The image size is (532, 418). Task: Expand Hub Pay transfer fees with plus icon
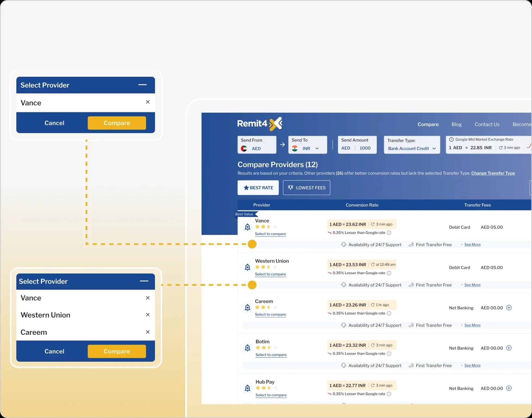point(509,388)
